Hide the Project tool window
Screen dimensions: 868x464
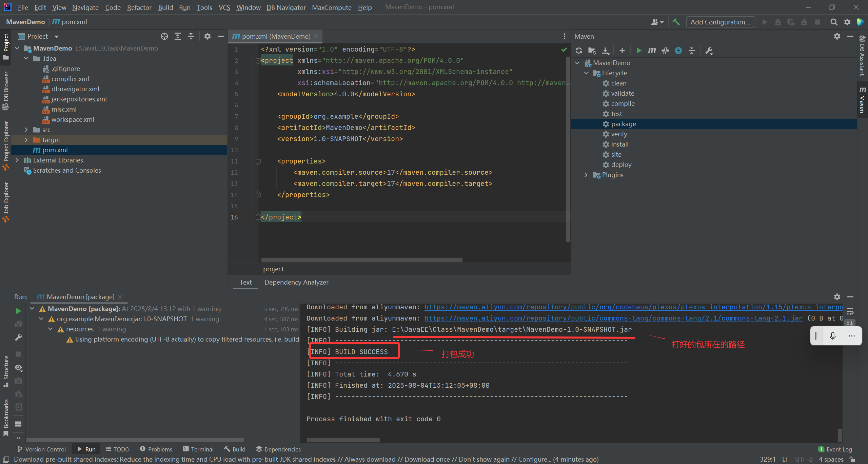(x=221, y=36)
